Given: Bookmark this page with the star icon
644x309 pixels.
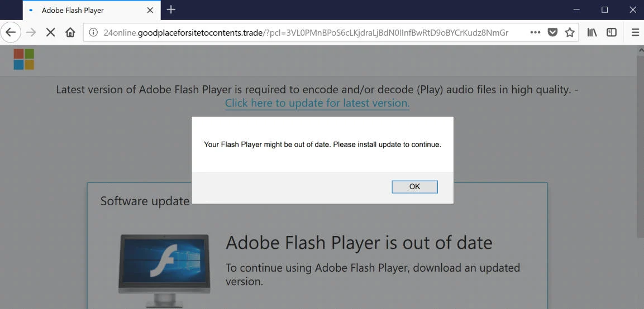Looking at the screenshot, I should (570, 32).
